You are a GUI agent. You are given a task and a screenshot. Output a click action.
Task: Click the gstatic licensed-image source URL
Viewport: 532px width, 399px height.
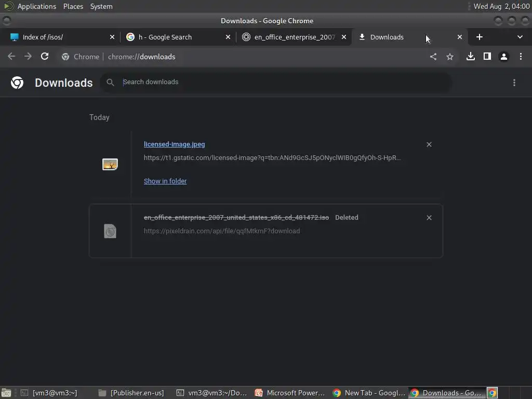(272, 158)
